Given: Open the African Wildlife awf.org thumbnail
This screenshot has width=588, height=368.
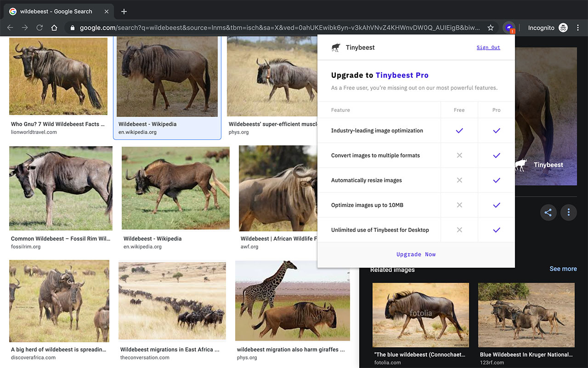Looking at the screenshot, I should [x=278, y=188].
